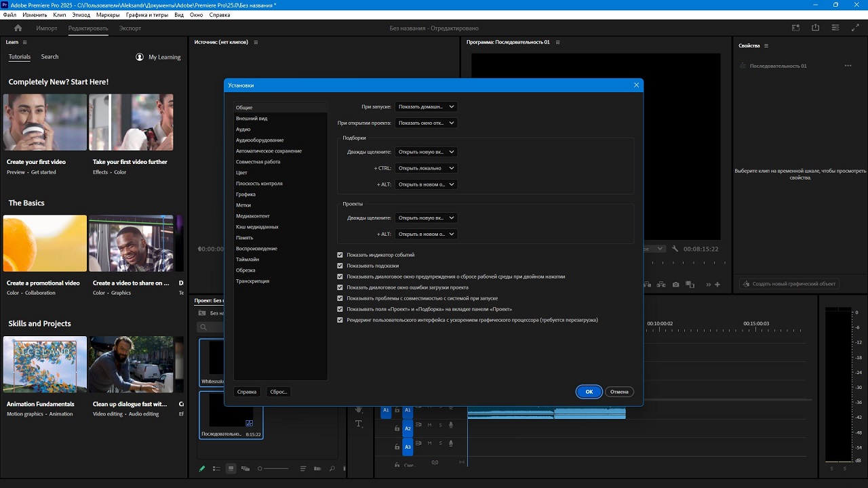Expand the 'При открытии проекта' dropdown
This screenshot has width=868, height=488.
coord(426,123)
